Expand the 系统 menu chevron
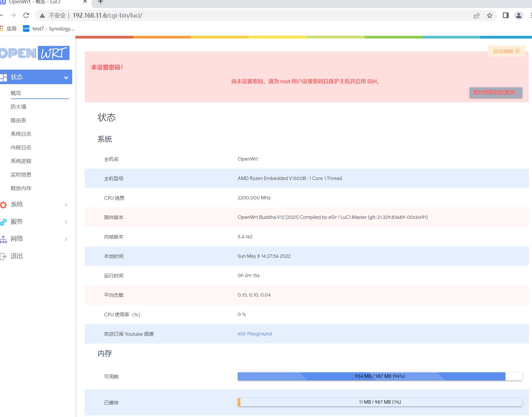Image resolution: width=532 pixels, height=417 pixels. pyautogui.click(x=66, y=205)
